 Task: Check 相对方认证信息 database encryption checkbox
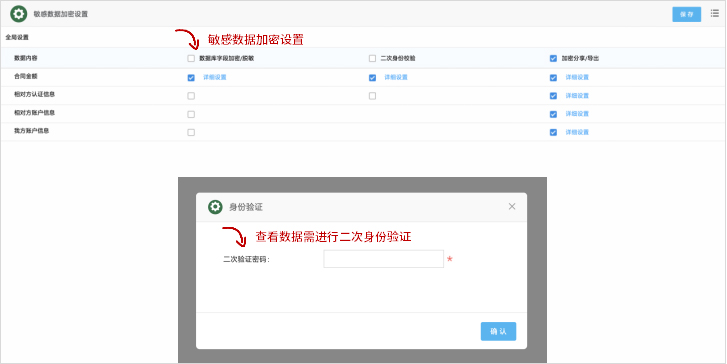(x=191, y=96)
